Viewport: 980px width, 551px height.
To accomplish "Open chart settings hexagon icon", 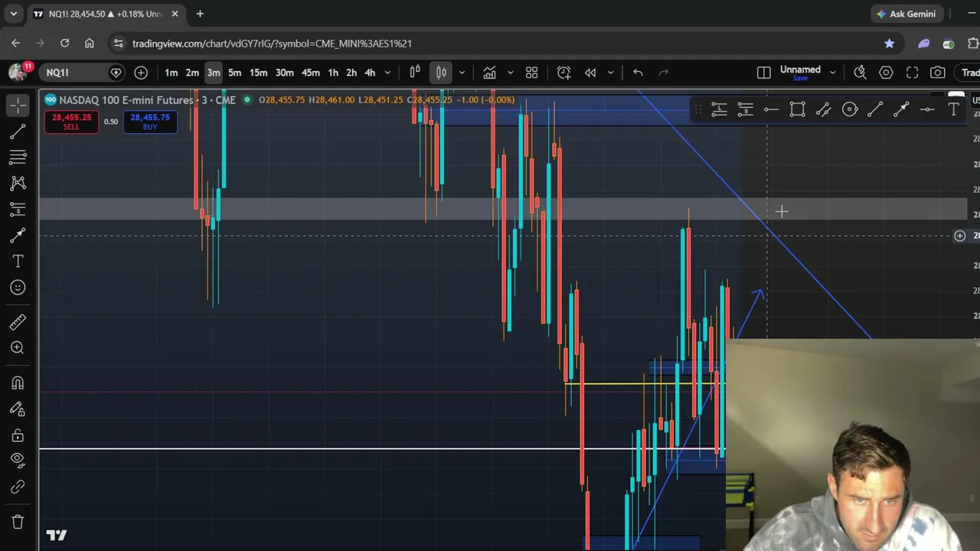I will pos(886,73).
